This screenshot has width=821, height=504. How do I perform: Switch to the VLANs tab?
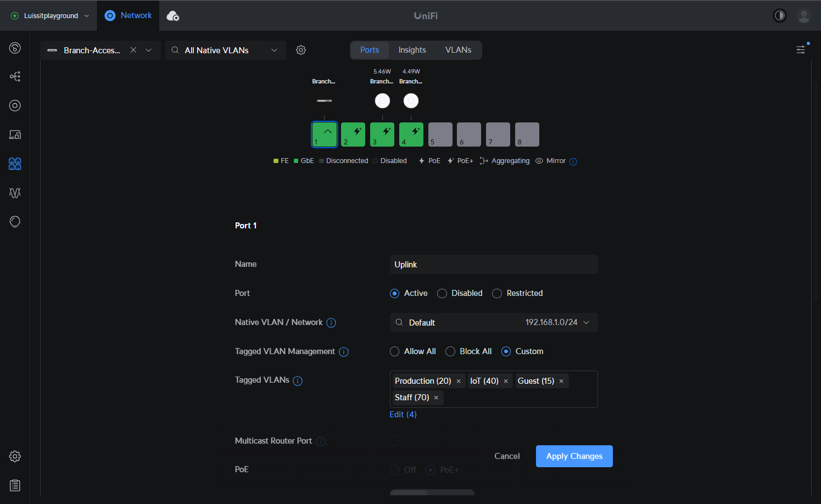tap(459, 50)
